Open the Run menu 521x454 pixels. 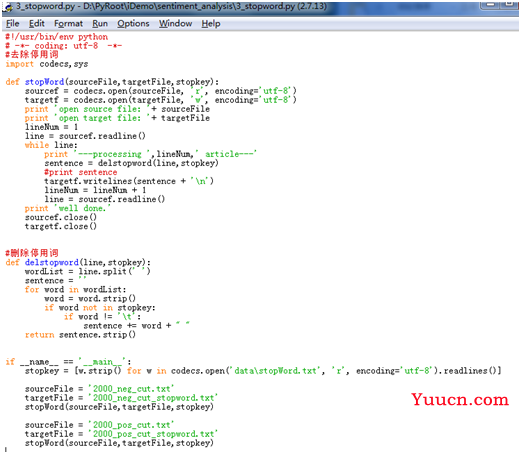(100, 24)
